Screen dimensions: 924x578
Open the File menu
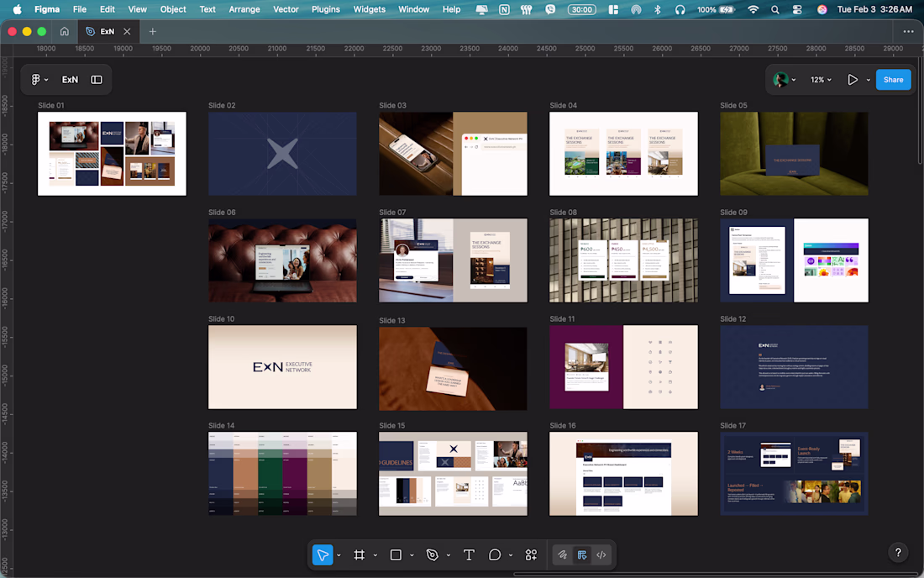click(x=80, y=9)
